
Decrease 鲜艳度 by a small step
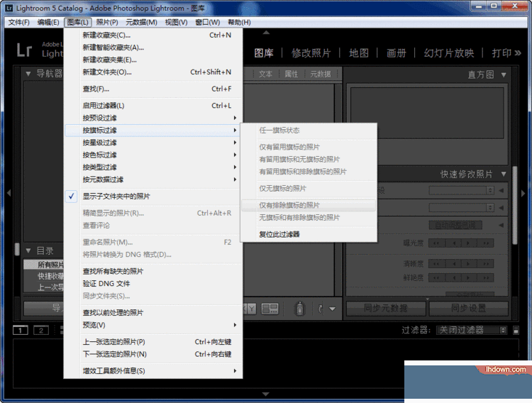tap(453, 277)
